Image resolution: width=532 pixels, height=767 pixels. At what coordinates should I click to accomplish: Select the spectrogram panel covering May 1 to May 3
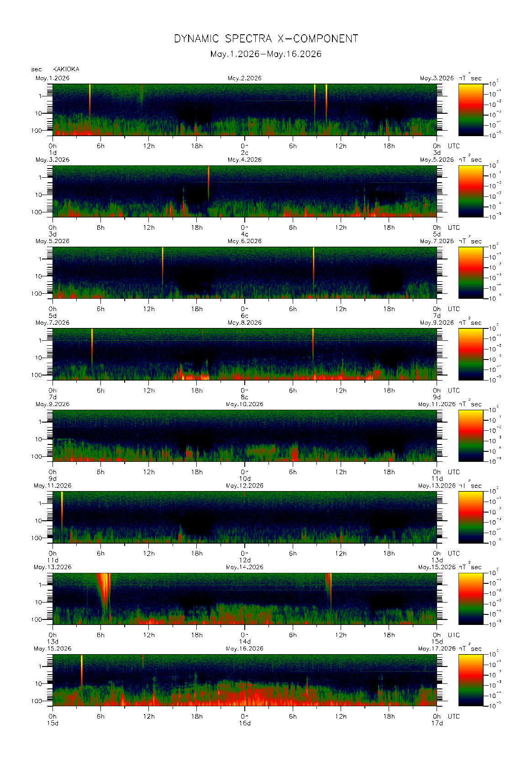coord(245,110)
